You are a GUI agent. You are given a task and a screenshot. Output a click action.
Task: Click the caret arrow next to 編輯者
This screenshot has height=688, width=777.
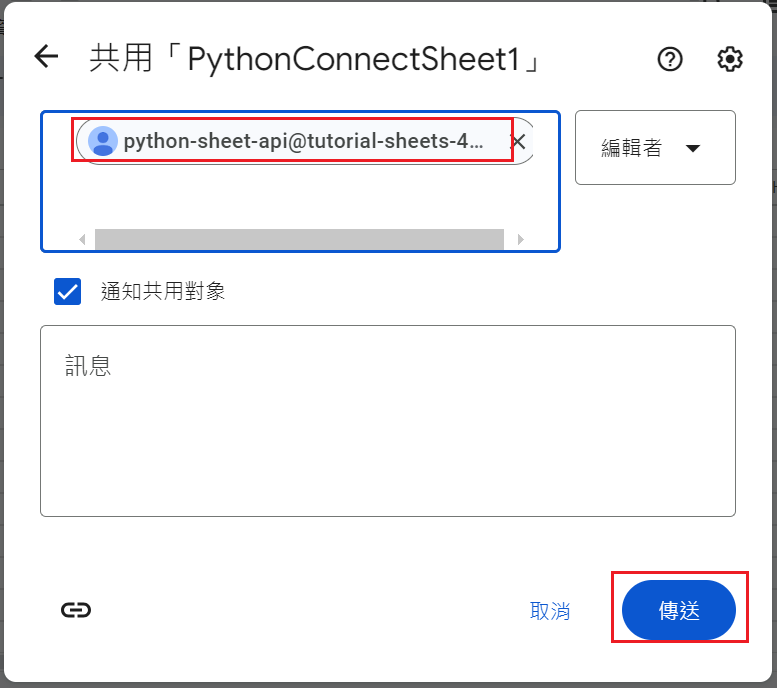(692, 149)
